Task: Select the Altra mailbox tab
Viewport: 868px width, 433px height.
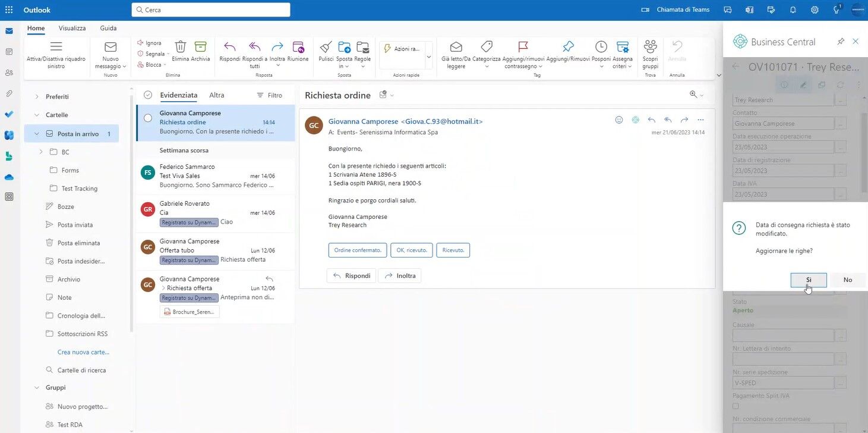Action: (216, 95)
